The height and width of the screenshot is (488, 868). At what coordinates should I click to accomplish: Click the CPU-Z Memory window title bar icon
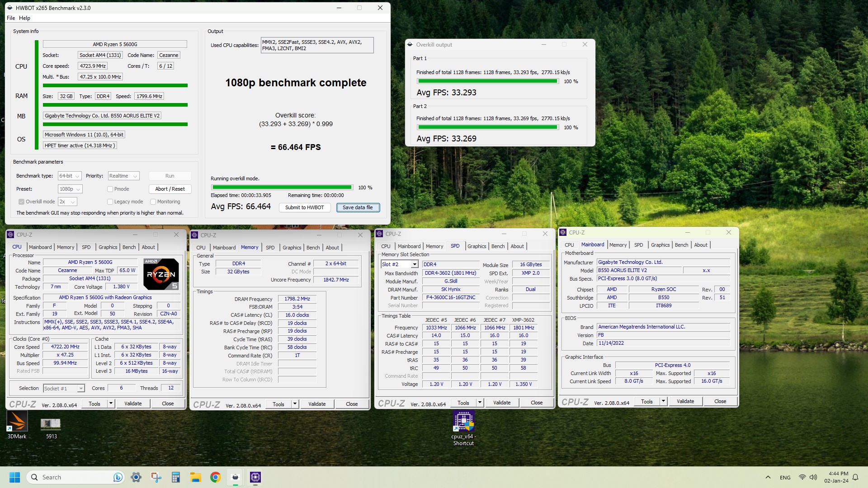(194, 235)
